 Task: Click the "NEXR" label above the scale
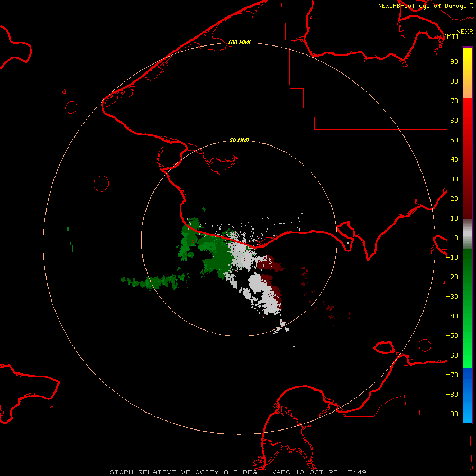pos(465,32)
